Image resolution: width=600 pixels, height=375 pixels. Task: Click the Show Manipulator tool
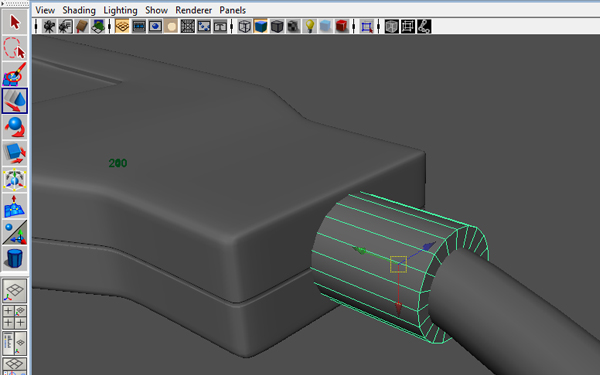tap(15, 232)
